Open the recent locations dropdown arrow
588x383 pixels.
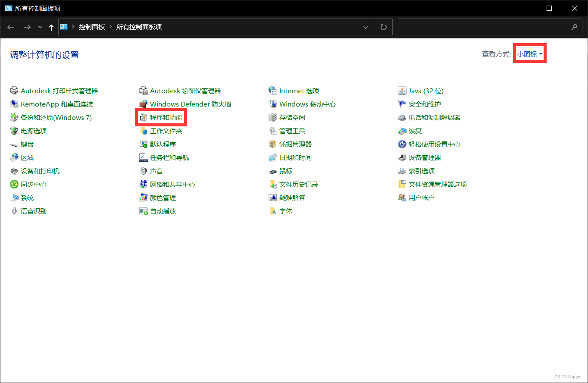[x=41, y=27]
